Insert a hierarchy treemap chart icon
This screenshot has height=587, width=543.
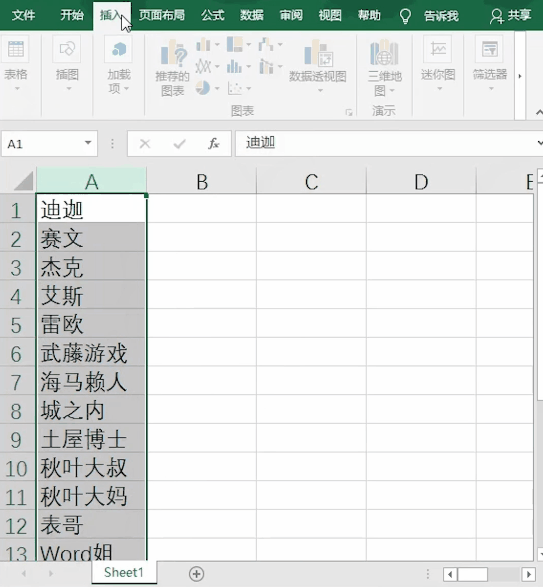235,45
